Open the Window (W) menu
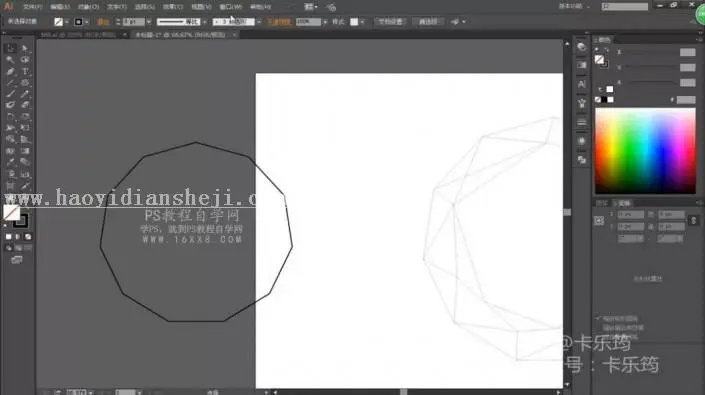705x395 pixels. pyautogui.click(x=231, y=7)
